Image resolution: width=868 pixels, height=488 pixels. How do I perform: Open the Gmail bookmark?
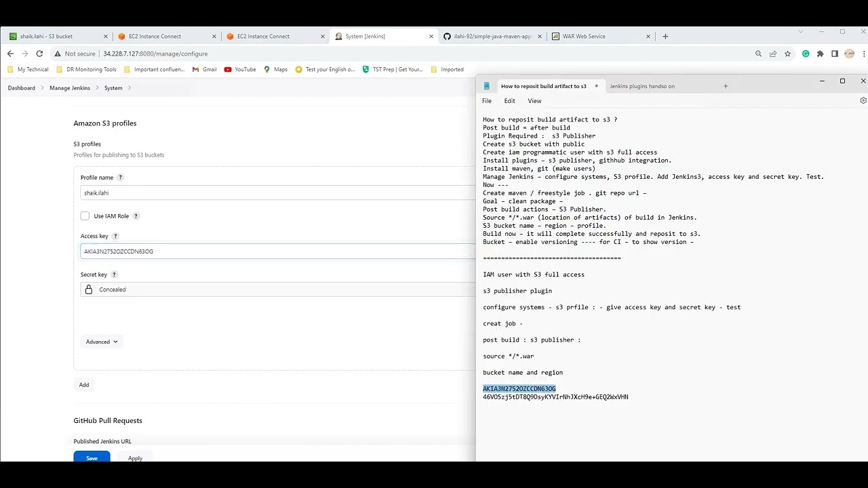[x=205, y=69]
